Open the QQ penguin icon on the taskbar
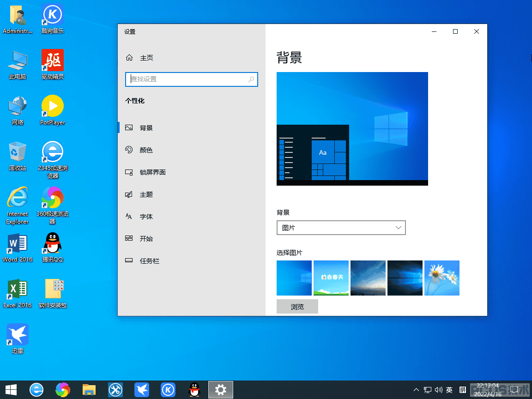The height and width of the screenshot is (399, 532). [194, 390]
